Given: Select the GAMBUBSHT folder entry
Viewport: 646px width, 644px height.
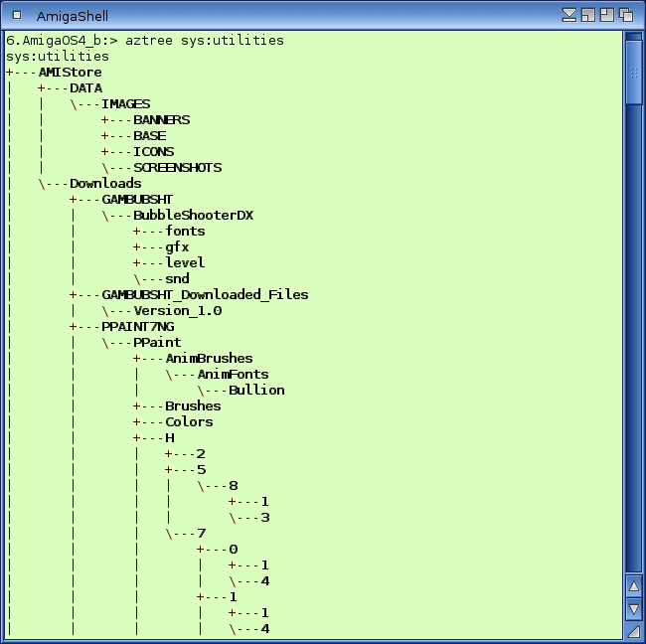Looking at the screenshot, I should coord(137,200).
